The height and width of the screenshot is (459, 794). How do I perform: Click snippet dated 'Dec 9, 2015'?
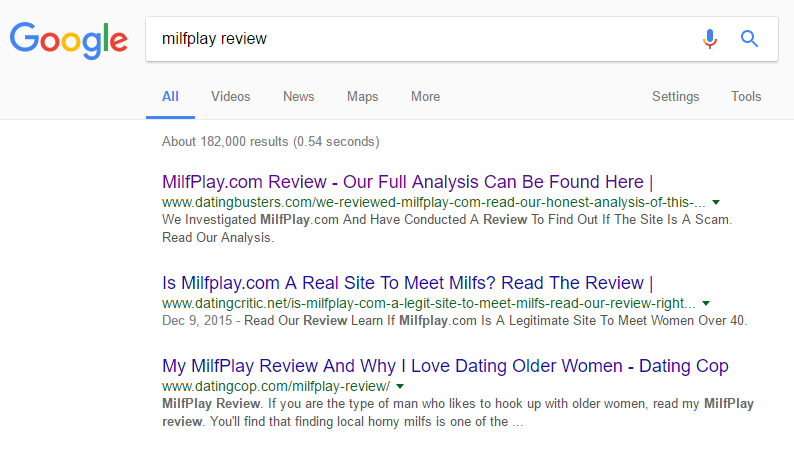point(454,321)
